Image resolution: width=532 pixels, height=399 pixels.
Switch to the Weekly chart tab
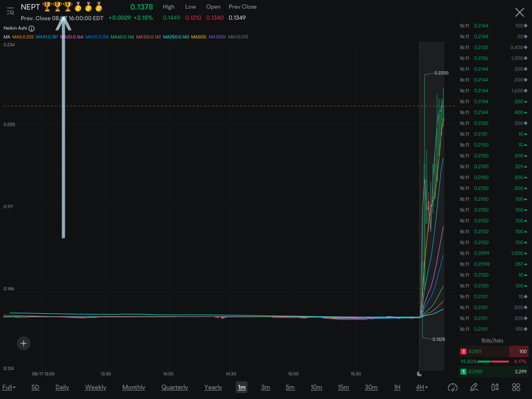[96, 387]
